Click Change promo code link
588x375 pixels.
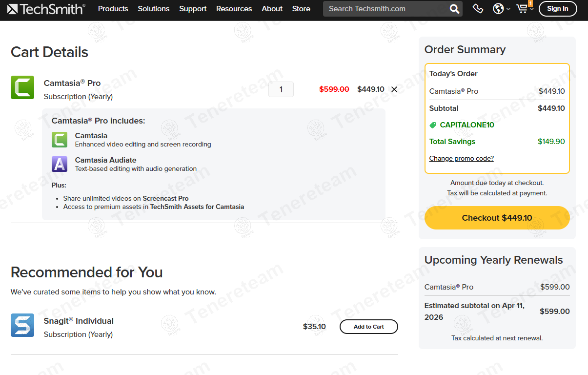point(462,158)
